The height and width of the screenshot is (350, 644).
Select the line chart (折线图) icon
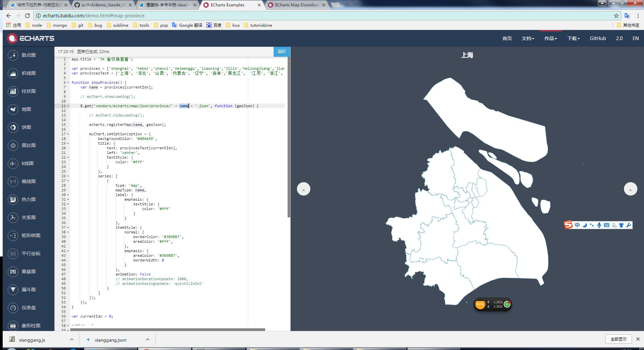(13, 73)
